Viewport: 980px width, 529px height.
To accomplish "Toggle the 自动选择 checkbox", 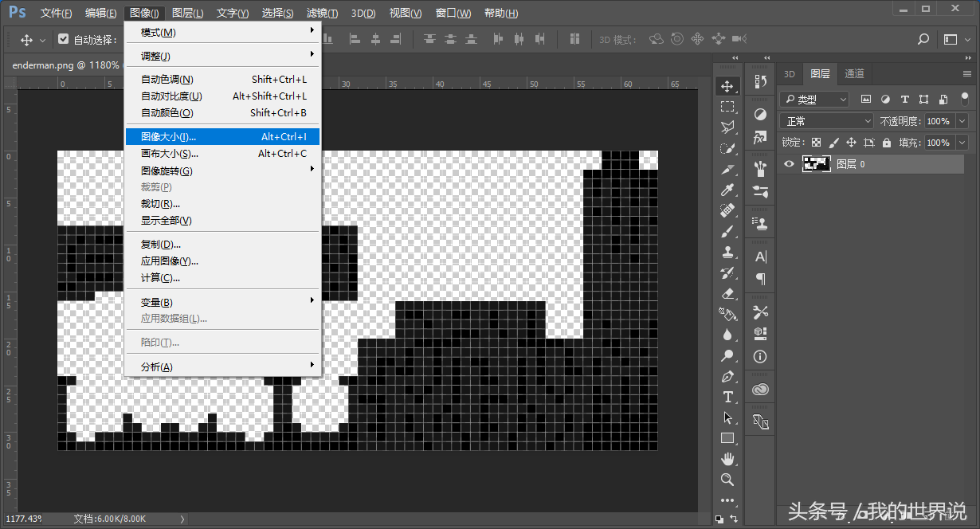I will tap(64, 39).
